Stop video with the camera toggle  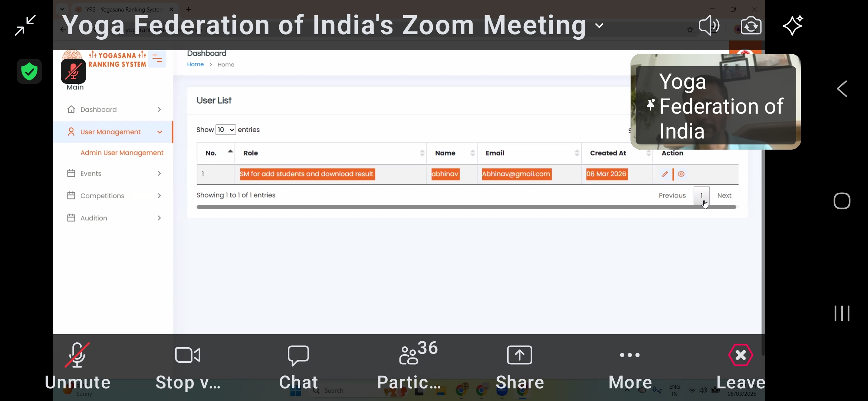click(188, 366)
